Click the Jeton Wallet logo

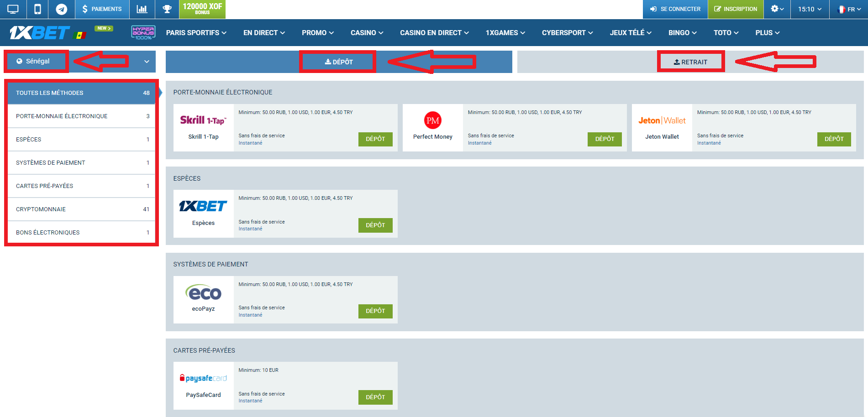tap(662, 120)
